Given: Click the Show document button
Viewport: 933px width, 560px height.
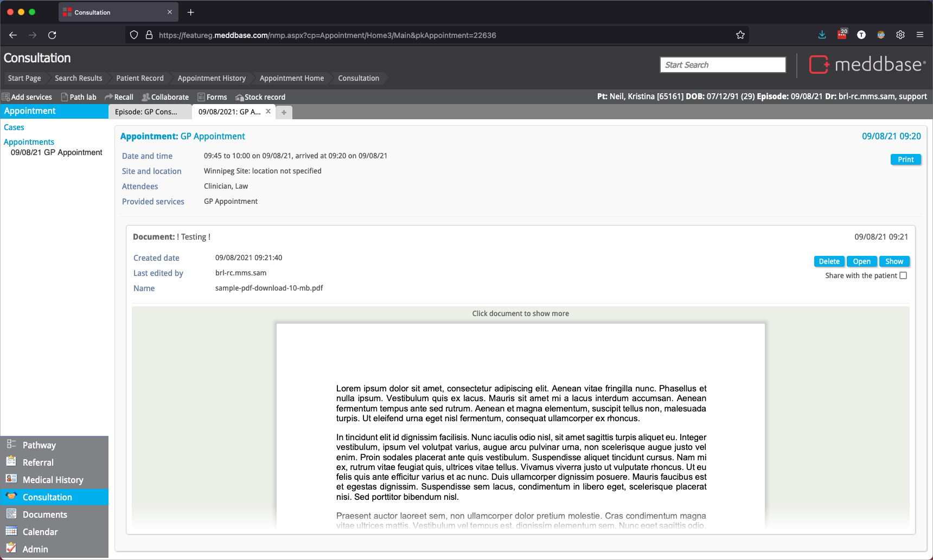Looking at the screenshot, I should (x=894, y=261).
